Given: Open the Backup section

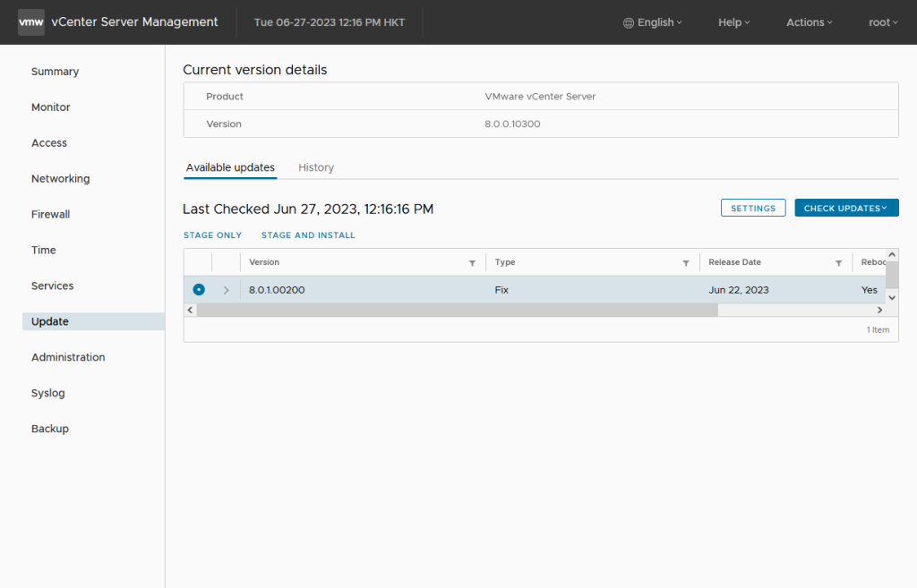Looking at the screenshot, I should click(x=50, y=429).
